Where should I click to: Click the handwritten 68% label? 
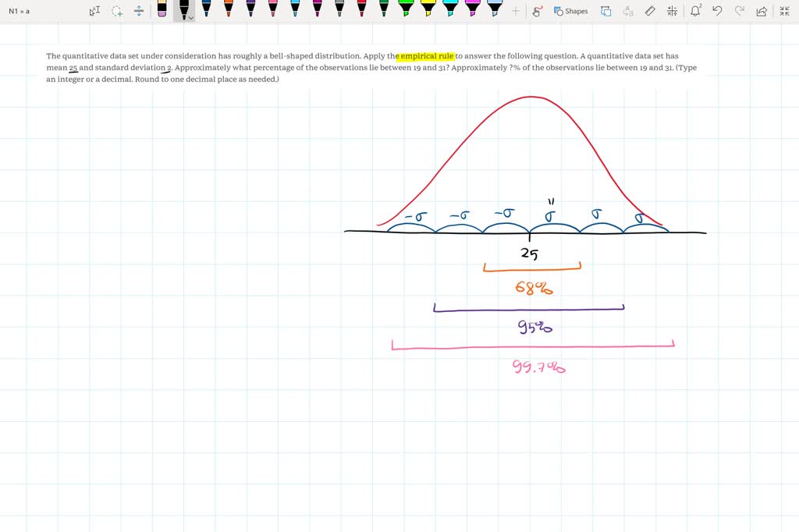pyautogui.click(x=534, y=288)
